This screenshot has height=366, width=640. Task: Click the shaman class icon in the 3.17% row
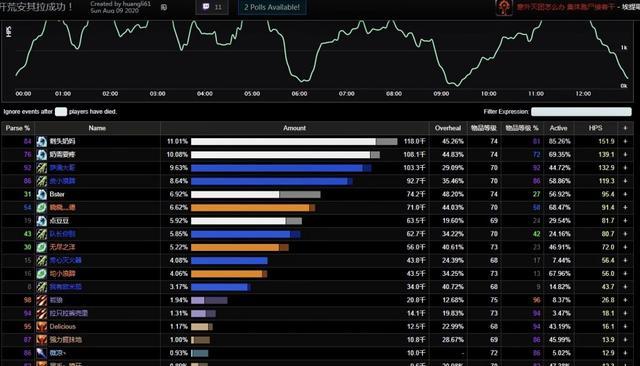[x=42, y=287]
